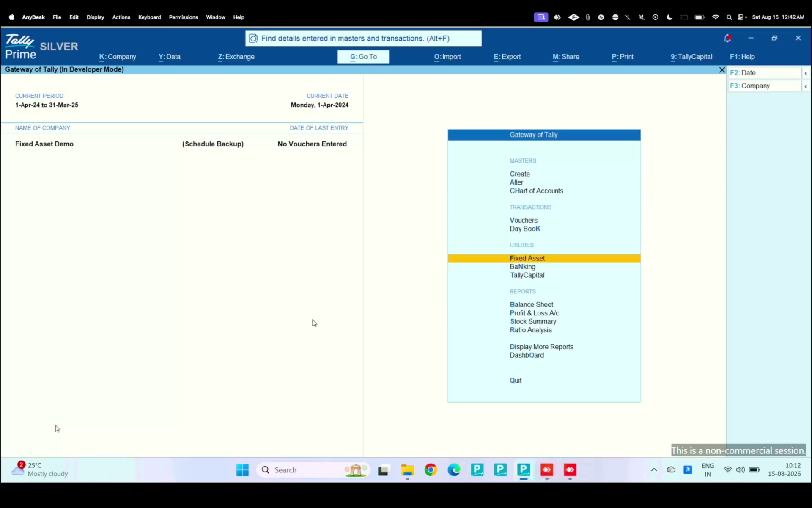
Task: Open Ratio Analysis report
Action: coord(530,330)
